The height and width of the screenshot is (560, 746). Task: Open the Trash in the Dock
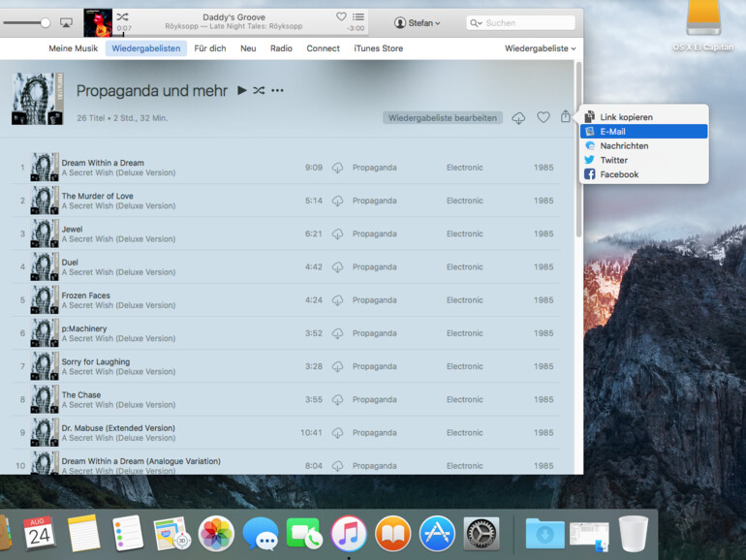coord(634,534)
